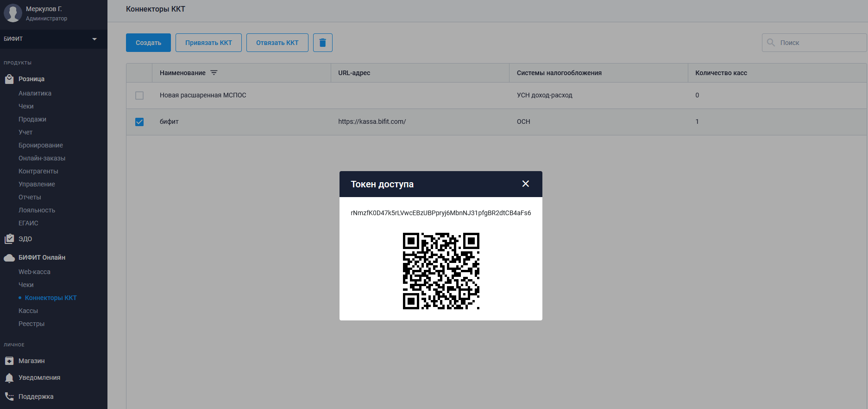
Task: Open Лояльность in sidebar
Action: point(37,210)
